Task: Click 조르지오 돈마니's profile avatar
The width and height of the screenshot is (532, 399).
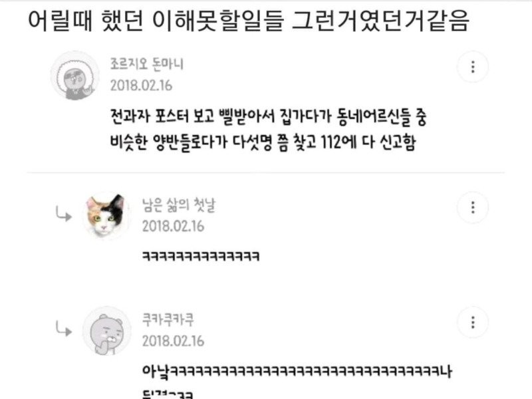Action: 75,75
